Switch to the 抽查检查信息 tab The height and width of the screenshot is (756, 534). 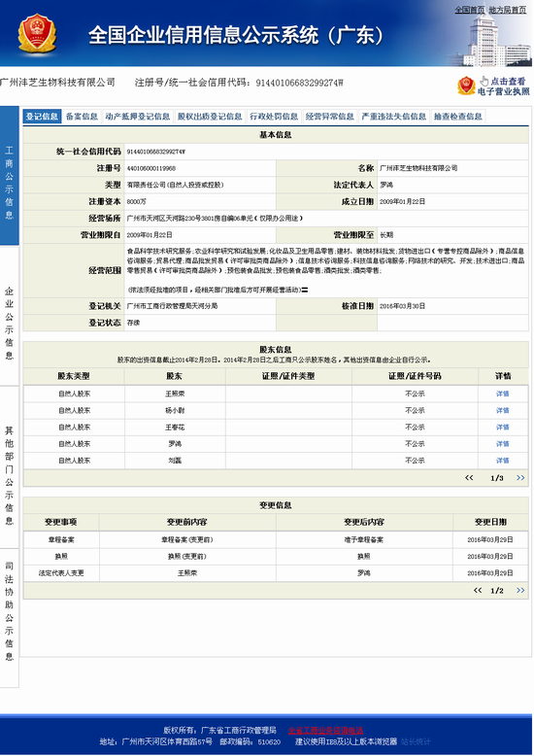point(458,117)
